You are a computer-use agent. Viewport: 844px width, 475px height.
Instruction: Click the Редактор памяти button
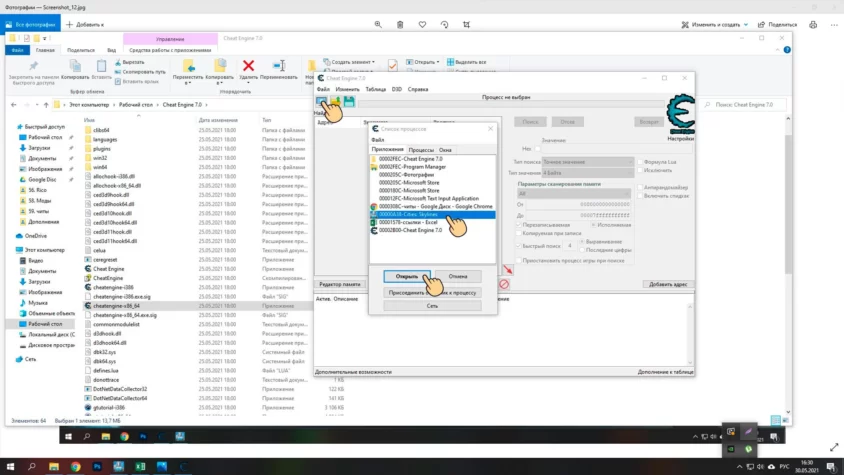340,284
